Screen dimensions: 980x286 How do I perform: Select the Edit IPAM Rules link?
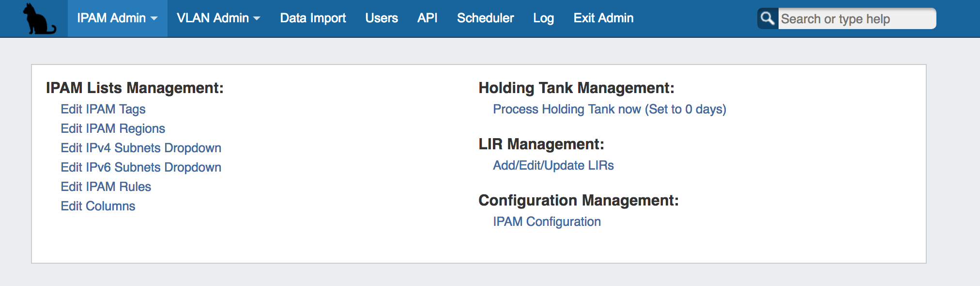click(x=106, y=187)
